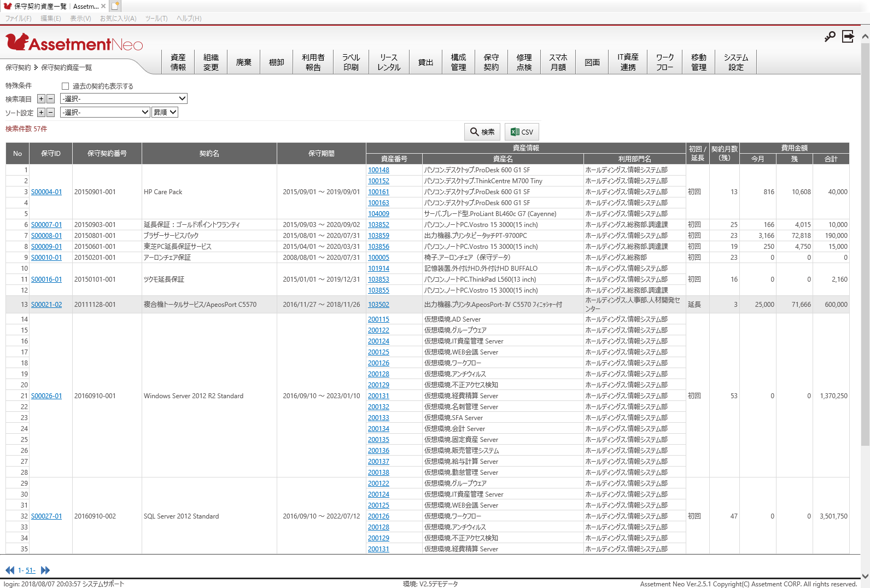Click the 検索 search button
Viewport: 870px width, 588px height.
point(482,132)
